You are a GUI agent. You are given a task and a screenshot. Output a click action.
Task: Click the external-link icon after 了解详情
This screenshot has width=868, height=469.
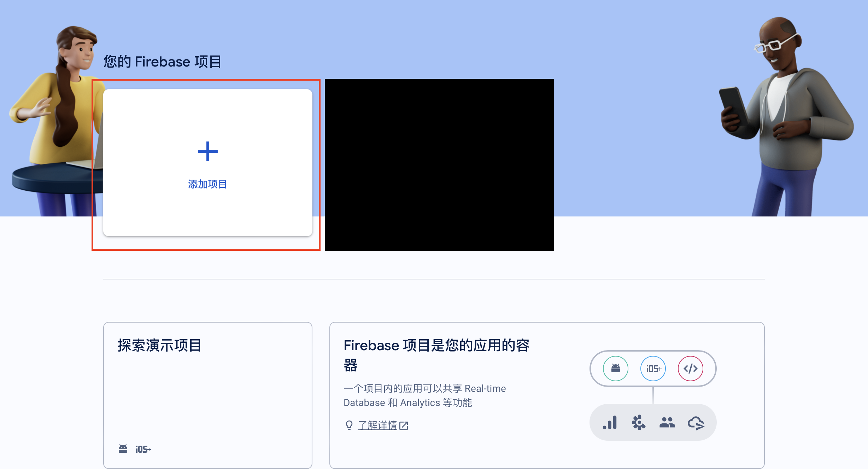pos(404,425)
